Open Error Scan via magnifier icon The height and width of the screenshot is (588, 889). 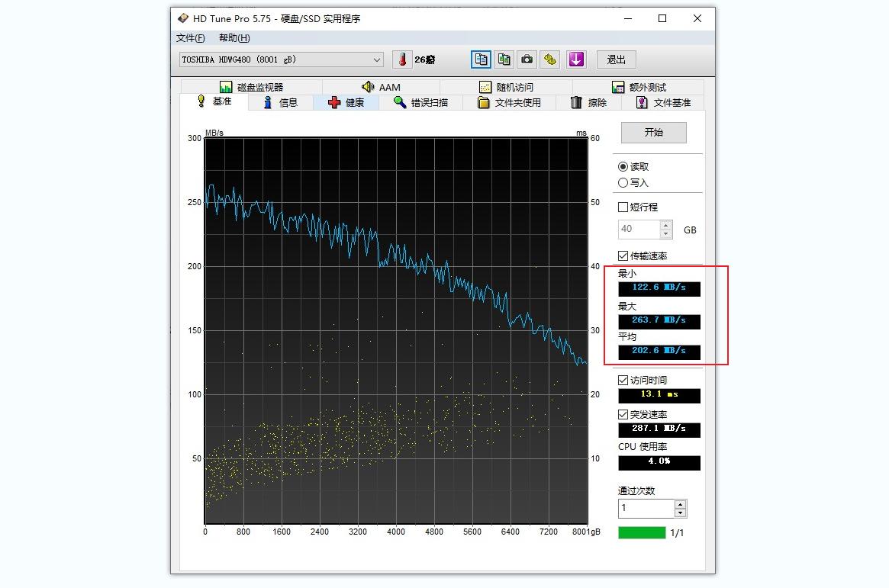420,102
